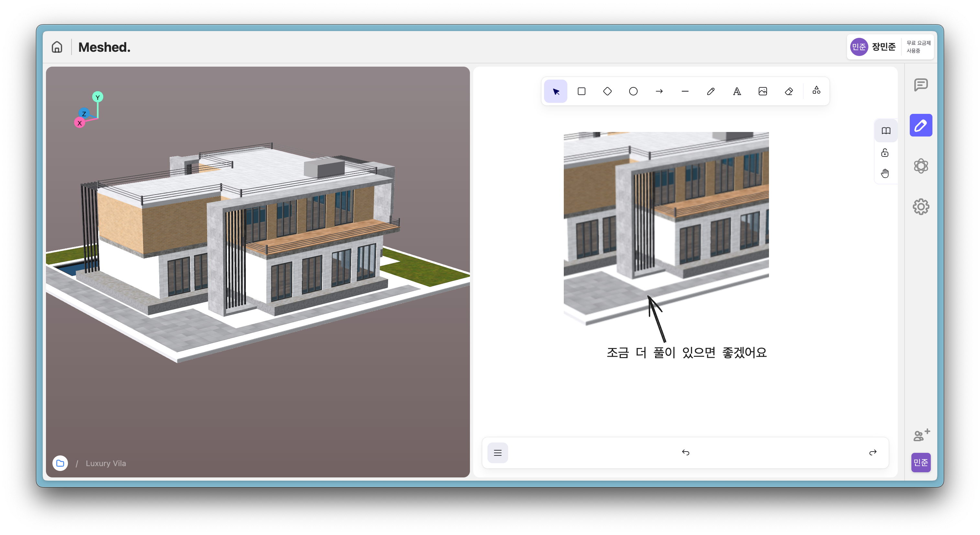980x535 pixels.
Task: Choose the straight line tool
Action: point(685,91)
